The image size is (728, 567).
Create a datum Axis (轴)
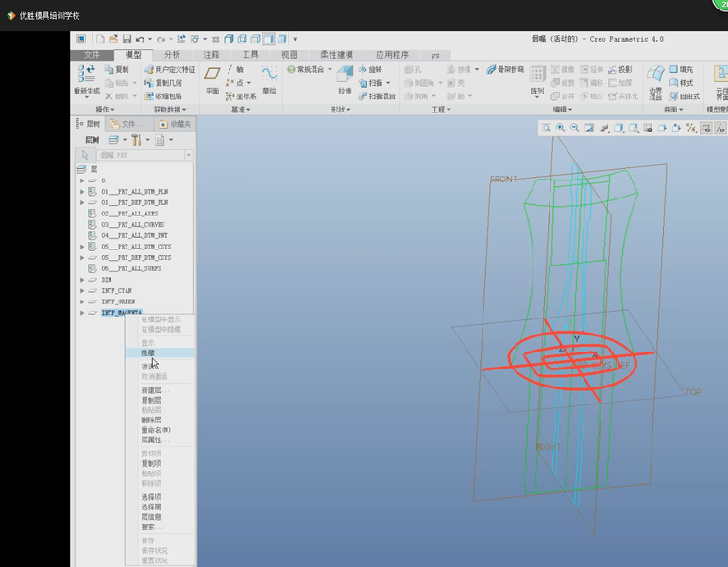(x=235, y=69)
